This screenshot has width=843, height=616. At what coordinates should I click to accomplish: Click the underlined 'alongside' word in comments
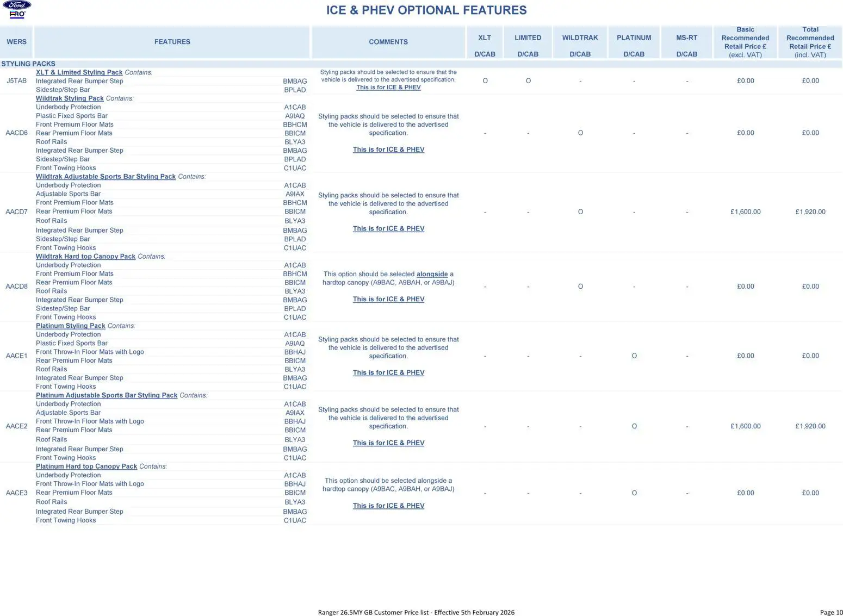(x=432, y=274)
